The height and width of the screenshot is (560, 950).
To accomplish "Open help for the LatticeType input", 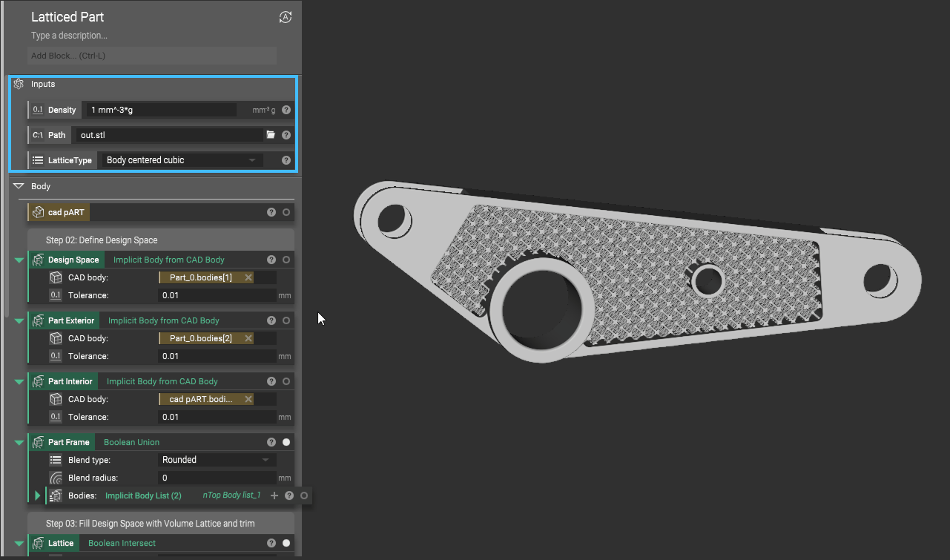I will (x=286, y=160).
